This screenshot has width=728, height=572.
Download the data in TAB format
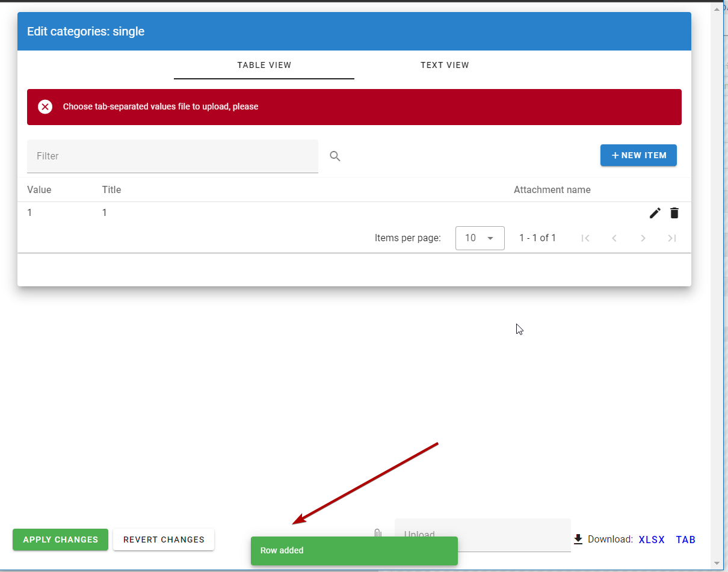point(685,540)
